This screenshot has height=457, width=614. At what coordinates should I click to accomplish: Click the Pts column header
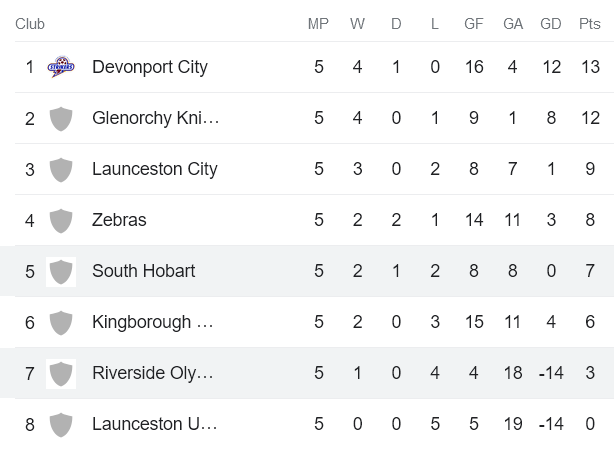click(x=590, y=24)
